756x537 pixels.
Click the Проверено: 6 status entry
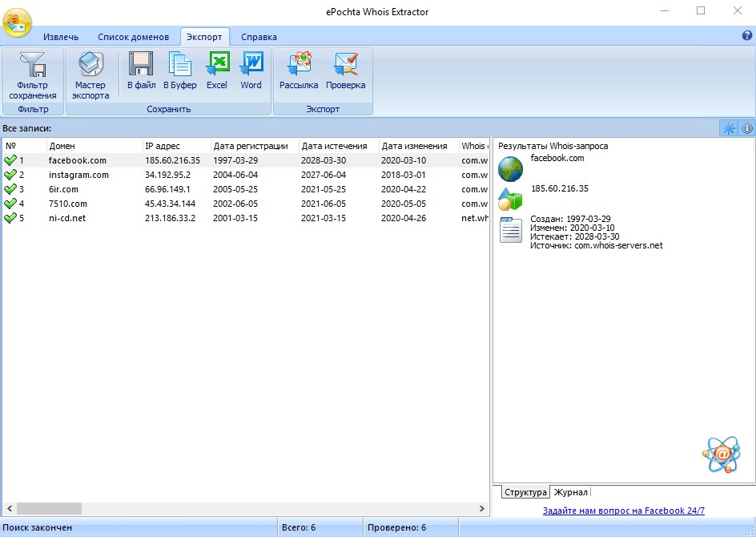[396, 527]
